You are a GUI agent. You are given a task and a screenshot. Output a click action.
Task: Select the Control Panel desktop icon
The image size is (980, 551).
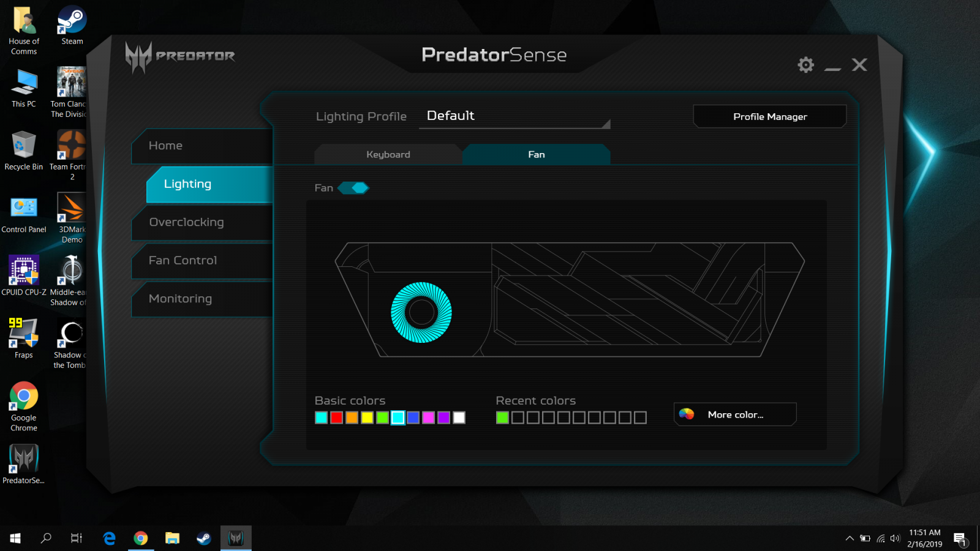pos(24,214)
